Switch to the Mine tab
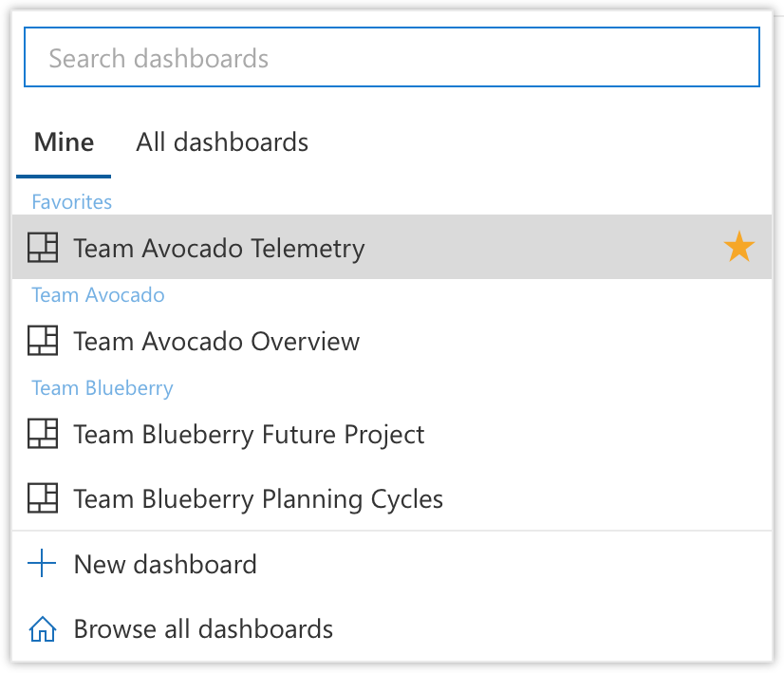The height and width of the screenshot is (673, 784). pyautogui.click(x=64, y=142)
